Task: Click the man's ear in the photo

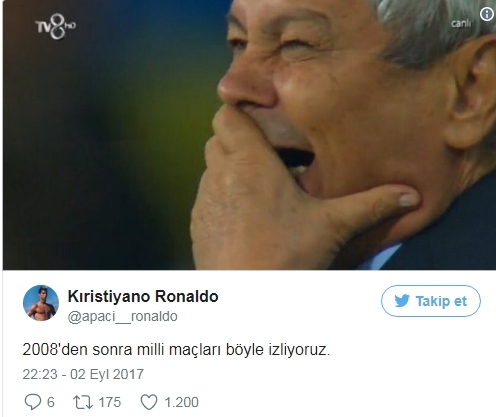Action: coord(472,97)
